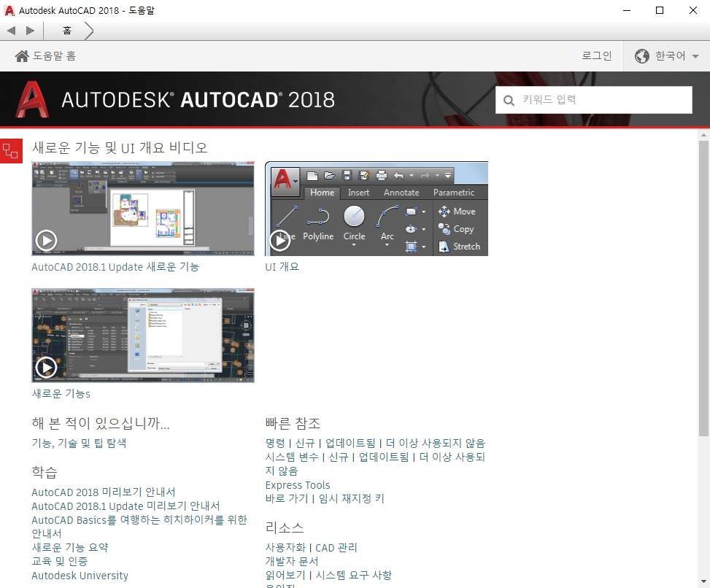Open AutoCAD 2018.1 Update 미리보기 안내서 link
The width and height of the screenshot is (710, 588).
[126, 506]
